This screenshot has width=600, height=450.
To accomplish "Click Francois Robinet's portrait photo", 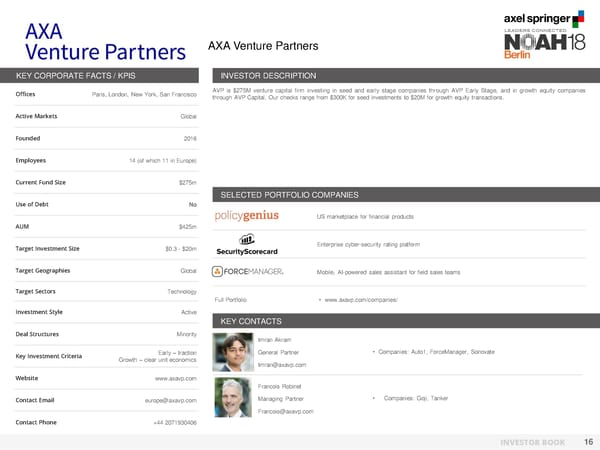I will (233, 399).
